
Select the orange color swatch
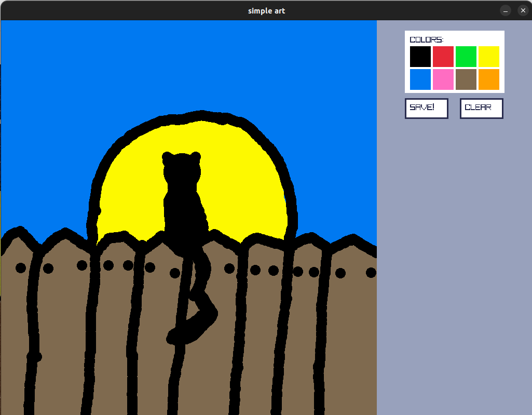click(488, 79)
